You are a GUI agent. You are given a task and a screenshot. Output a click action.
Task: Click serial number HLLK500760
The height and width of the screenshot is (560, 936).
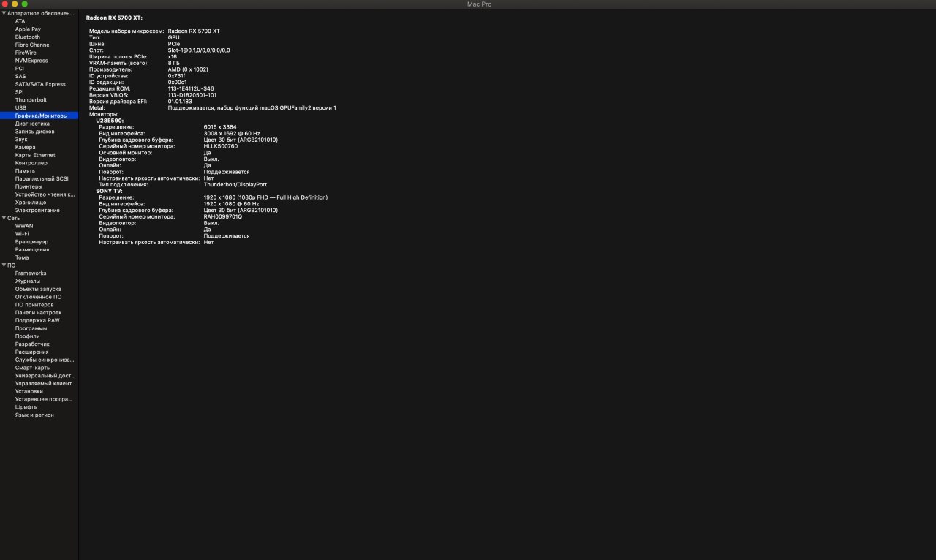(221, 146)
